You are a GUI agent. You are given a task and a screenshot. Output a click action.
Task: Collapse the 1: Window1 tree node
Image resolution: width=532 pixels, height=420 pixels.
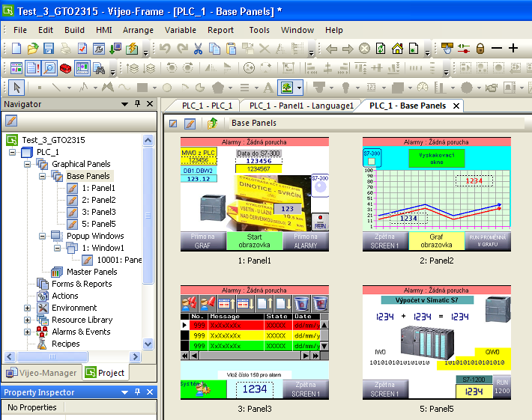point(57,248)
